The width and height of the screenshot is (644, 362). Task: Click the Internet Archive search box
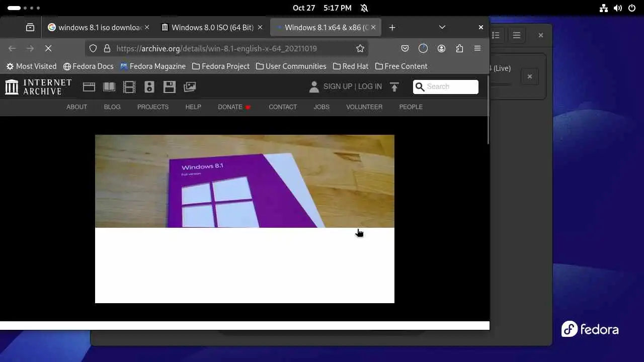(446, 87)
